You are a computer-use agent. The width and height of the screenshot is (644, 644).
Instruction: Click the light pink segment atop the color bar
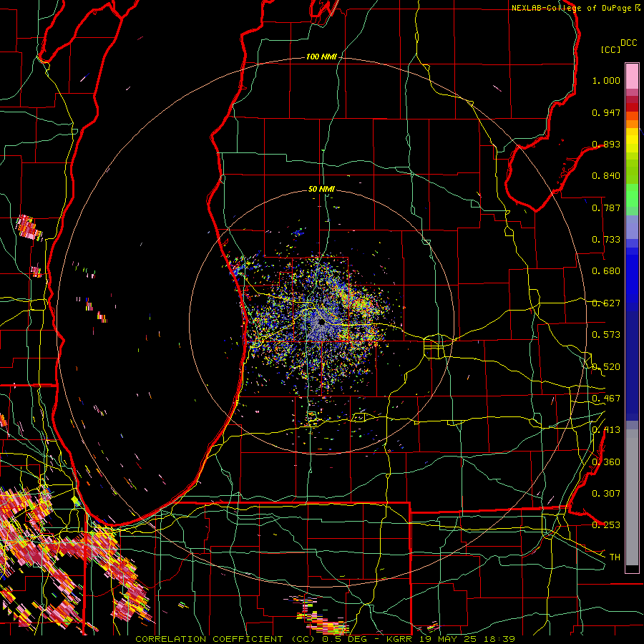tap(632, 76)
